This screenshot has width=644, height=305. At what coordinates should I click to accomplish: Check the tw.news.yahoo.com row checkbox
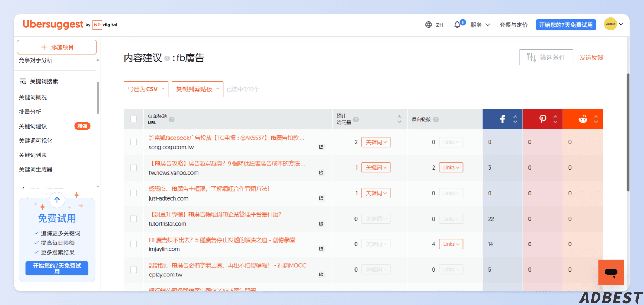pyautogui.click(x=133, y=167)
